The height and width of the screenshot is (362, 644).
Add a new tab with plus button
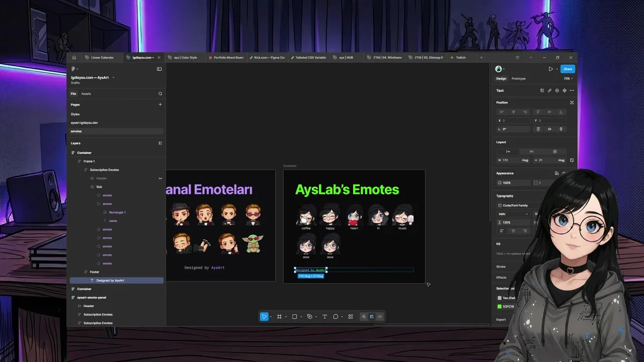[481, 57]
